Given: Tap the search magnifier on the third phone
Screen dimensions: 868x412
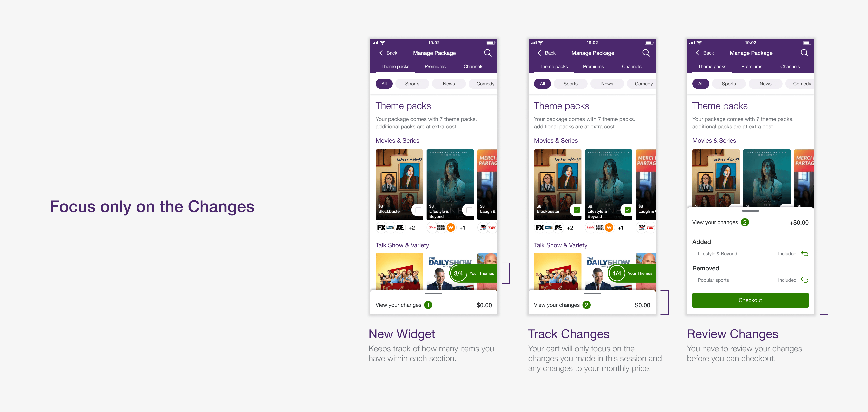Looking at the screenshot, I should pyautogui.click(x=804, y=53).
